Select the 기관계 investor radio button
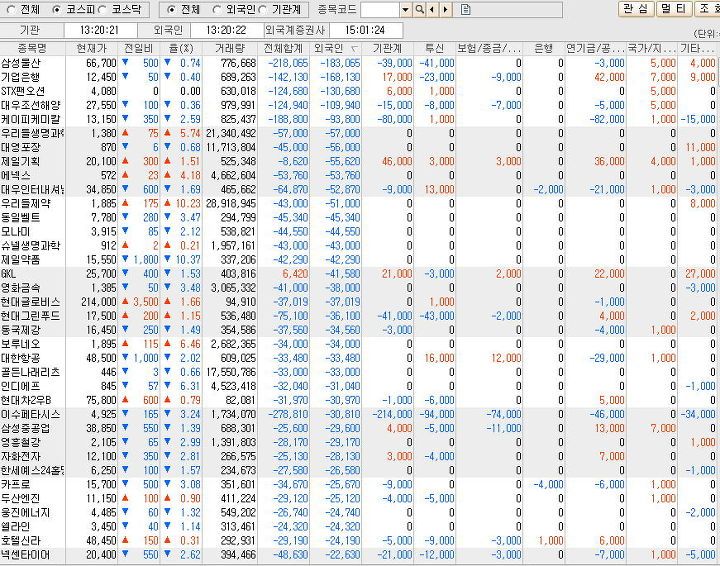Image resolution: width=720 pixels, height=566 pixels. click(x=263, y=10)
